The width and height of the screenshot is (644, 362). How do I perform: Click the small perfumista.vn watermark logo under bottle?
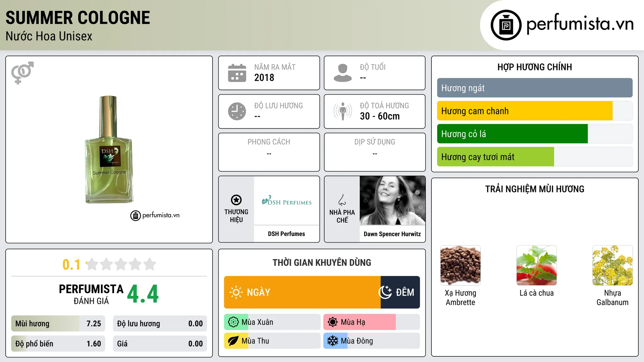click(x=155, y=216)
